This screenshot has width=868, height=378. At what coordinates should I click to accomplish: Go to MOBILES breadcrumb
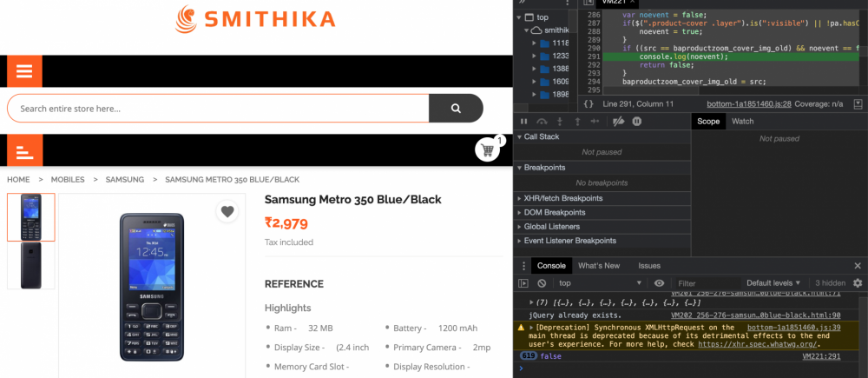[68, 180]
